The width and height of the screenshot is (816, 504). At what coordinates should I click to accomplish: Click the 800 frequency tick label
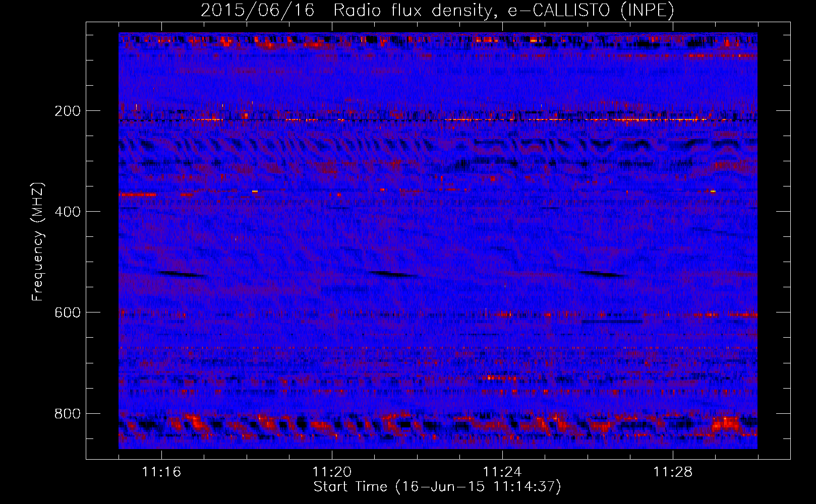[68, 414]
